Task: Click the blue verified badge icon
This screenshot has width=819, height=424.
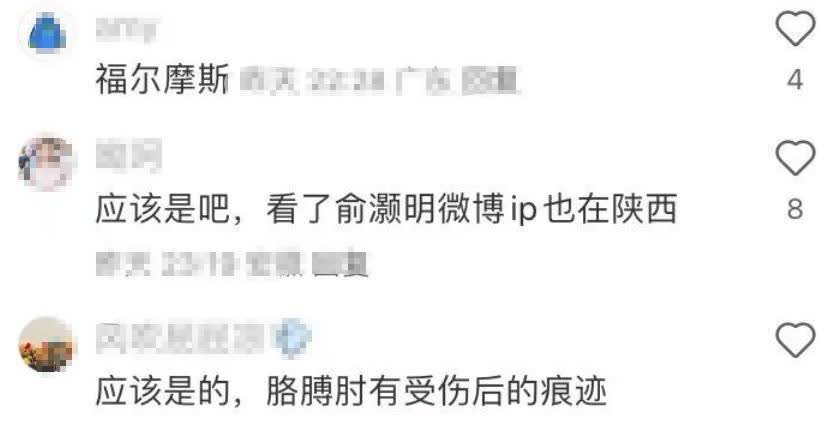Action: pos(294,339)
